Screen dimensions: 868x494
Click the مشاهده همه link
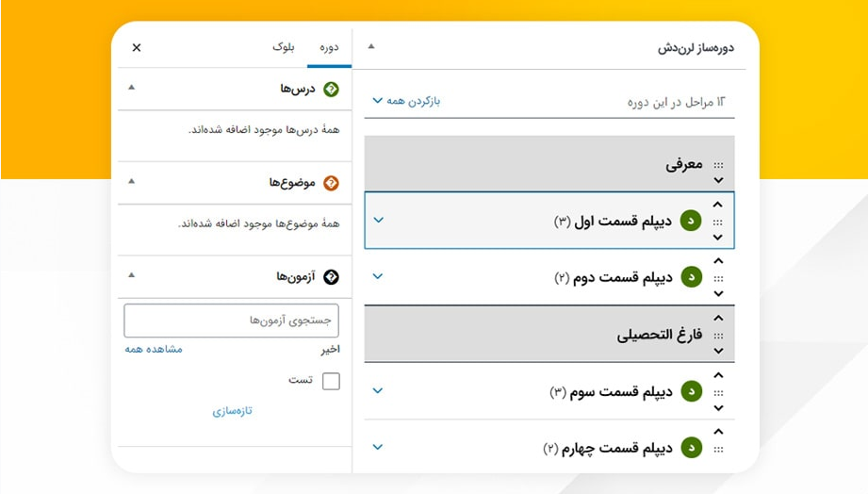[x=154, y=349]
